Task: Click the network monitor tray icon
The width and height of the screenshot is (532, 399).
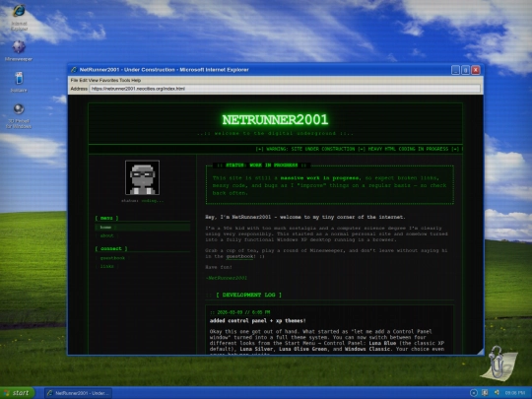Action: click(x=485, y=392)
